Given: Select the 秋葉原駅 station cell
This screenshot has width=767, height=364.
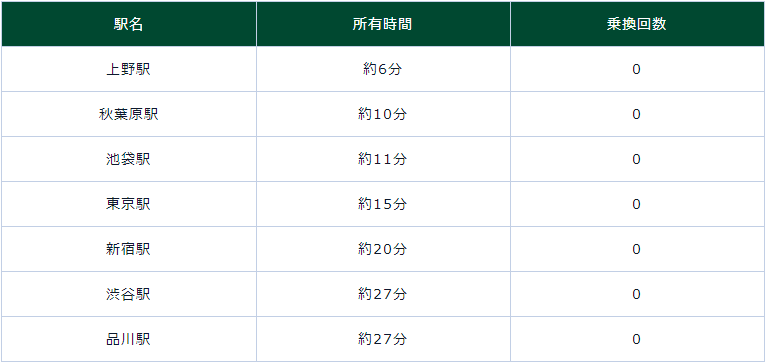Looking at the screenshot, I should (129, 114).
